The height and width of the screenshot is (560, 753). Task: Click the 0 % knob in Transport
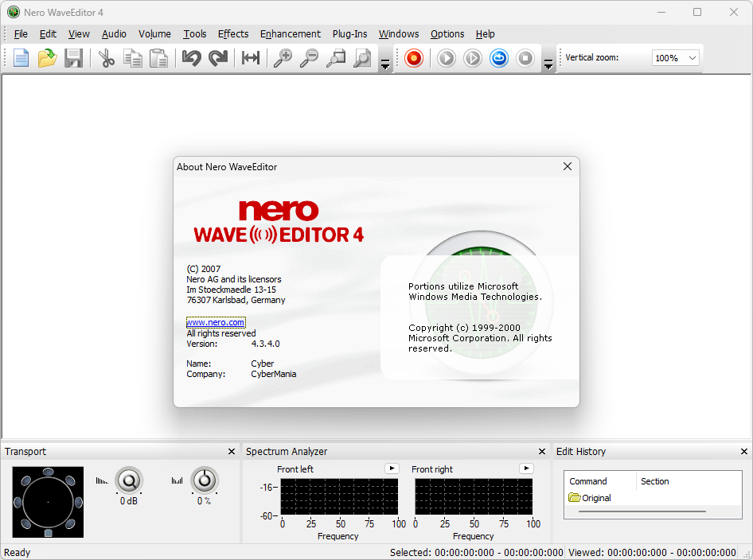click(x=205, y=480)
